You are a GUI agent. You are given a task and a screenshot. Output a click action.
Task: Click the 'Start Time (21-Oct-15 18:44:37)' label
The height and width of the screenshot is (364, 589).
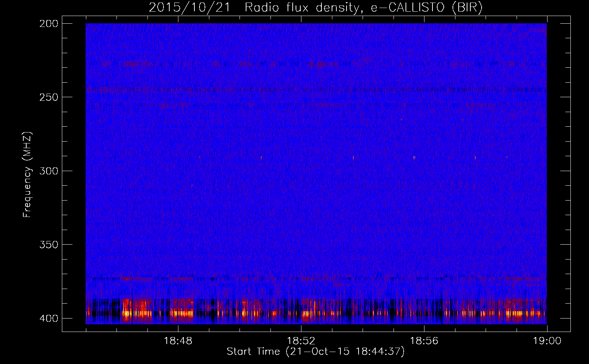click(316, 352)
